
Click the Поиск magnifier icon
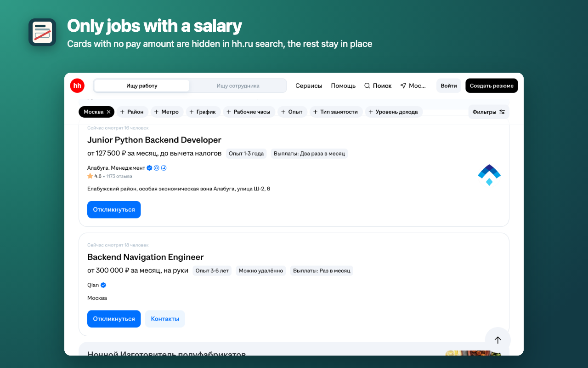367,86
